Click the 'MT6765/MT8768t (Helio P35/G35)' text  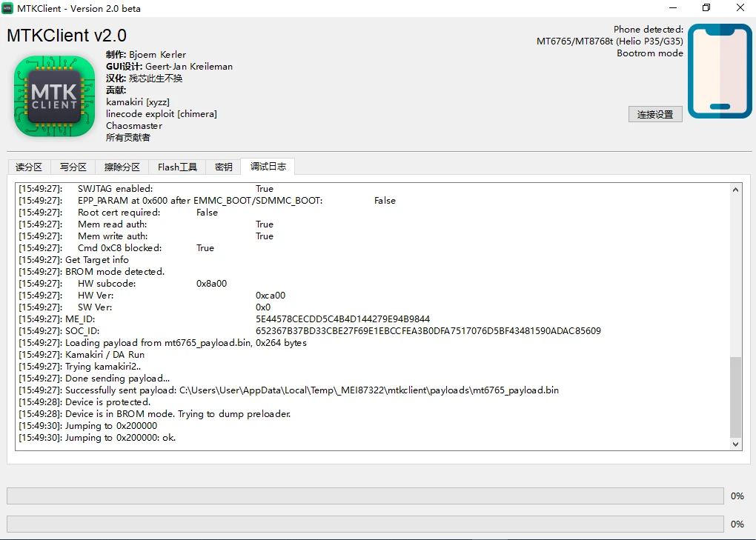tap(610, 41)
